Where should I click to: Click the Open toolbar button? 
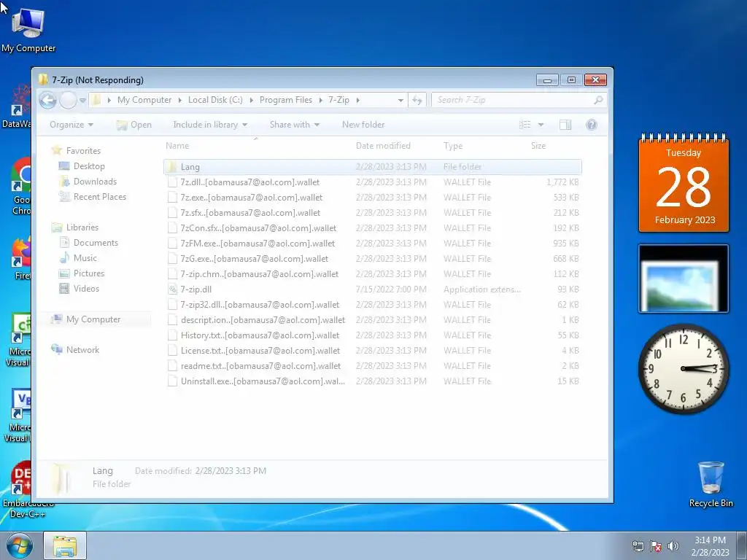[x=134, y=125]
